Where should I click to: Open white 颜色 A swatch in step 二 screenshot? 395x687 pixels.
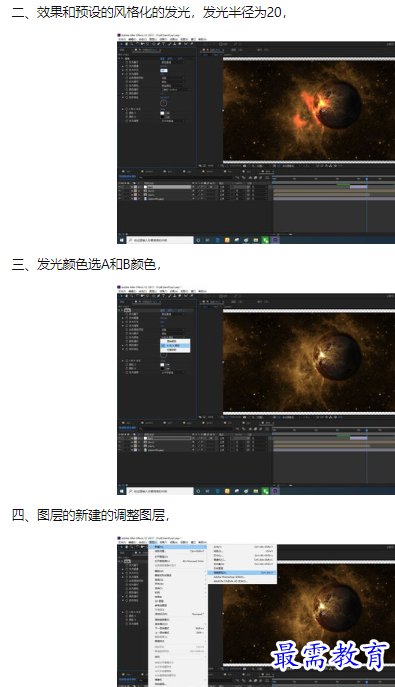click(162, 113)
